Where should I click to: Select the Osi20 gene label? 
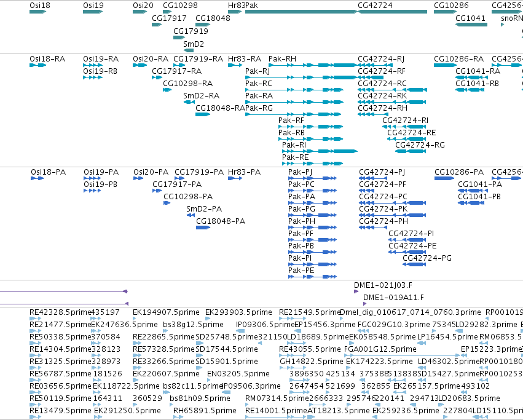click(143, 6)
